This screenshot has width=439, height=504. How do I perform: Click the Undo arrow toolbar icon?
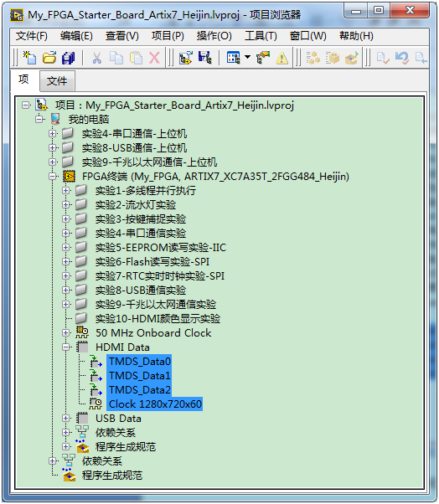(x=402, y=58)
